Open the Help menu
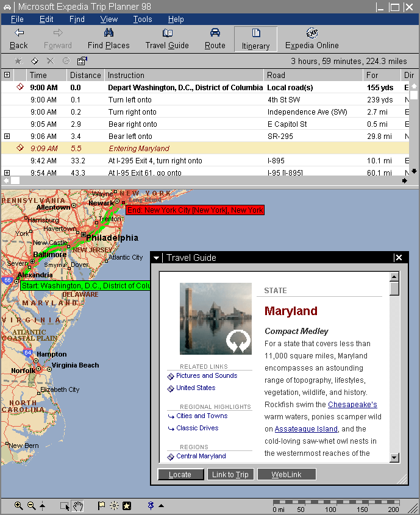 [x=176, y=20]
